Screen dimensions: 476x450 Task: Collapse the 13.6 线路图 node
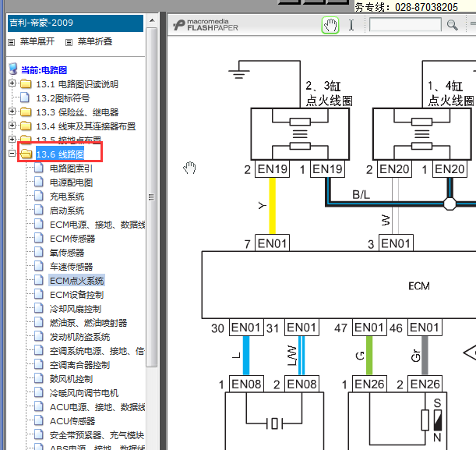[12, 153]
